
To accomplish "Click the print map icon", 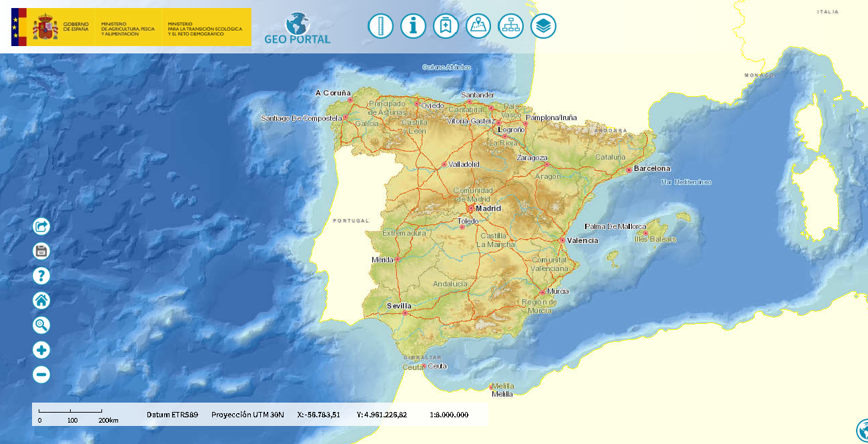I will (x=41, y=252).
